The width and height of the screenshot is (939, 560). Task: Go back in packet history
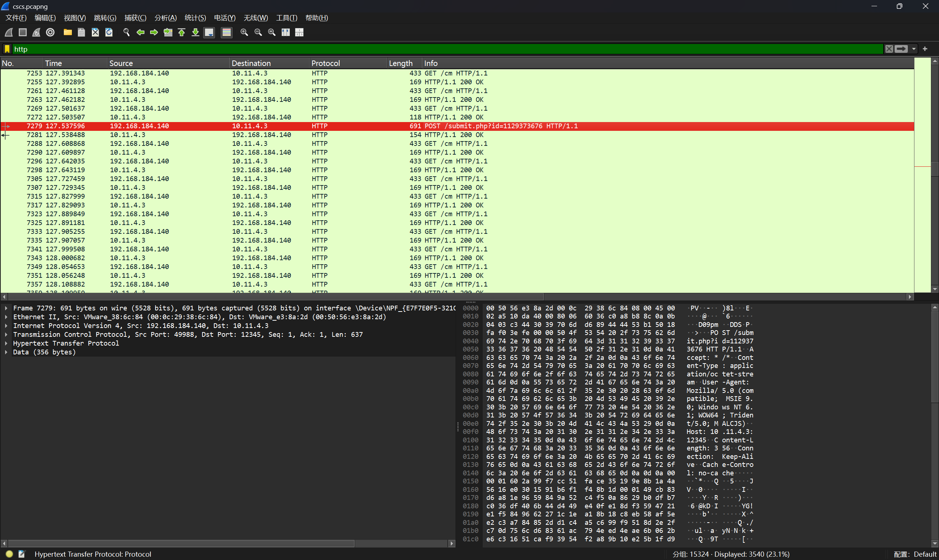point(140,33)
